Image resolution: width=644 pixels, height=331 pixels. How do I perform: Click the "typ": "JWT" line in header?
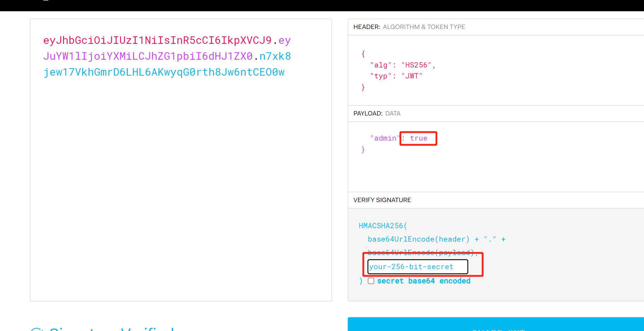pyautogui.click(x=396, y=76)
